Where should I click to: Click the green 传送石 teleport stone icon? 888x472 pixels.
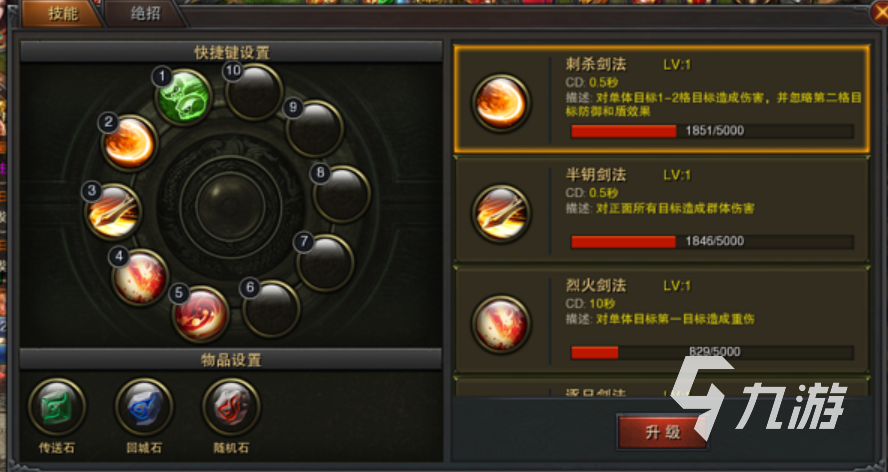pyautogui.click(x=57, y=407)
